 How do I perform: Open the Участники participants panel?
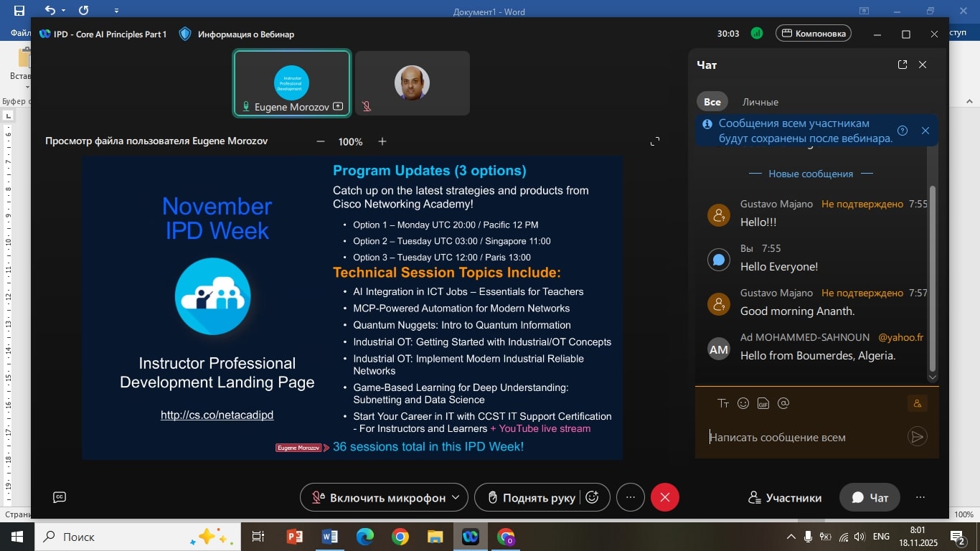784,497
